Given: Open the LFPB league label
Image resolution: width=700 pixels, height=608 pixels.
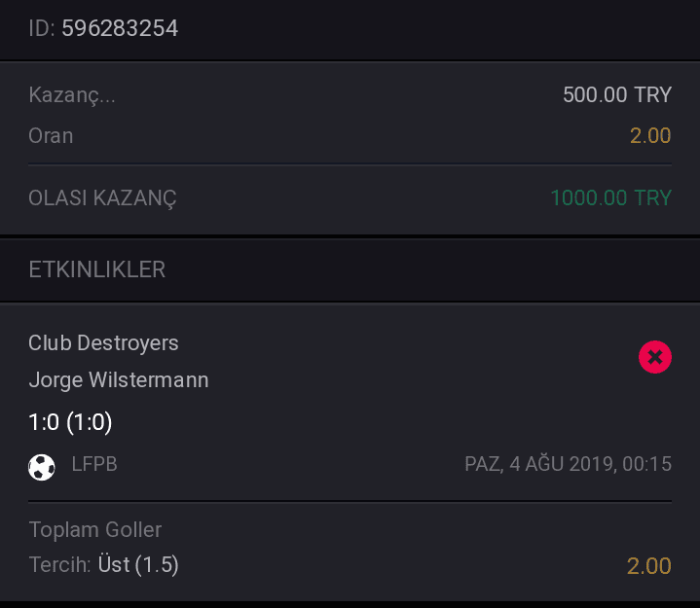Looking at the screenshot, I should click(x=94, y=464).
